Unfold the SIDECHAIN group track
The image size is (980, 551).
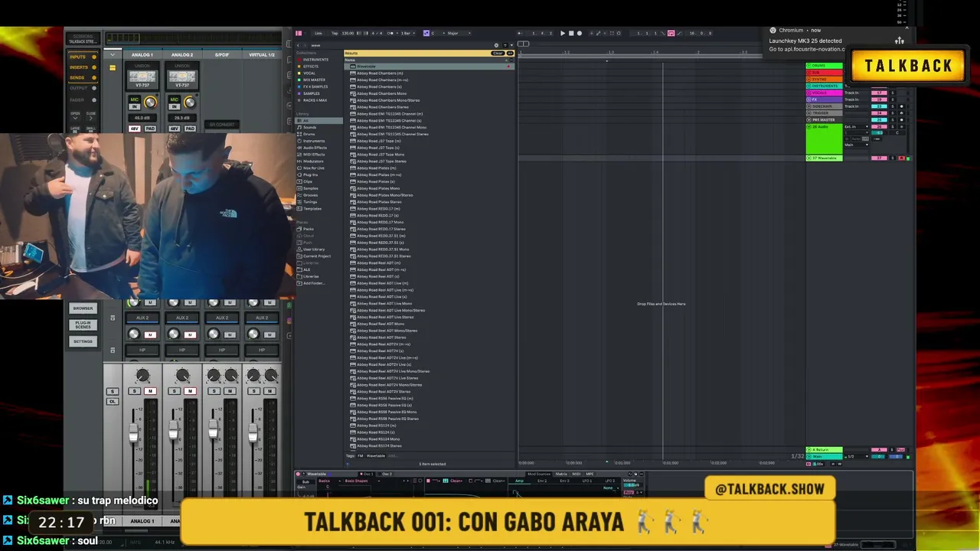click(809, 106)
